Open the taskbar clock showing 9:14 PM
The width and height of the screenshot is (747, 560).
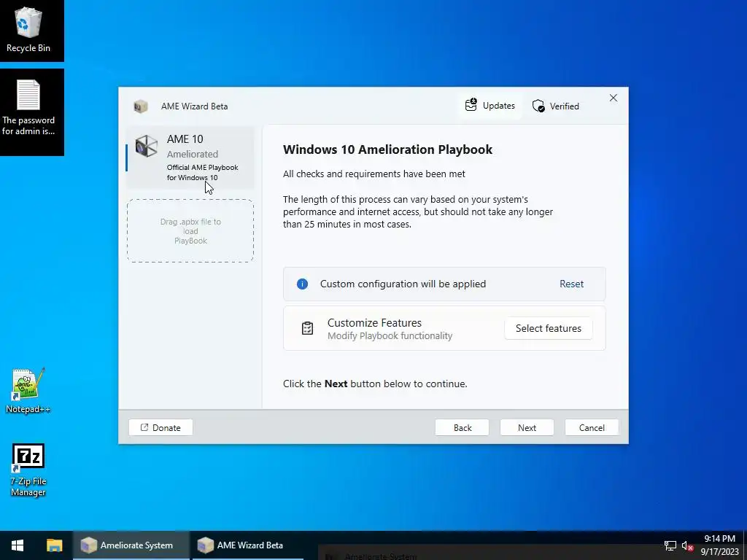(x=719, y=545)
